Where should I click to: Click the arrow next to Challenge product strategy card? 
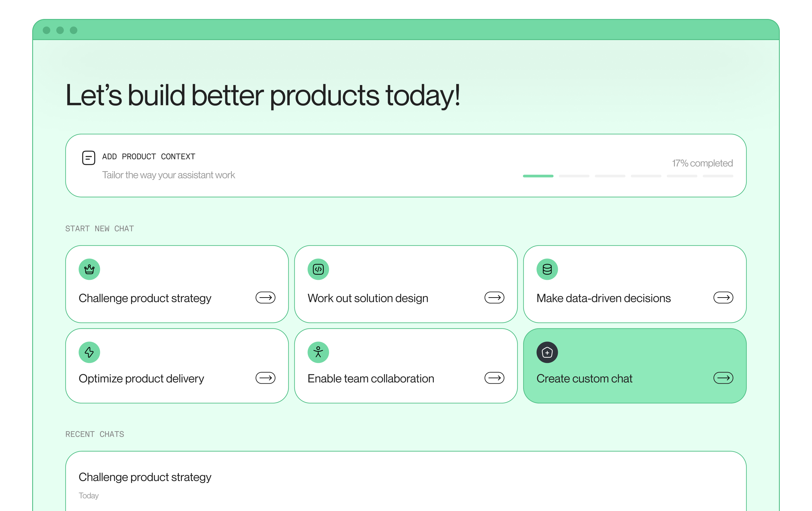click(265, 298)
